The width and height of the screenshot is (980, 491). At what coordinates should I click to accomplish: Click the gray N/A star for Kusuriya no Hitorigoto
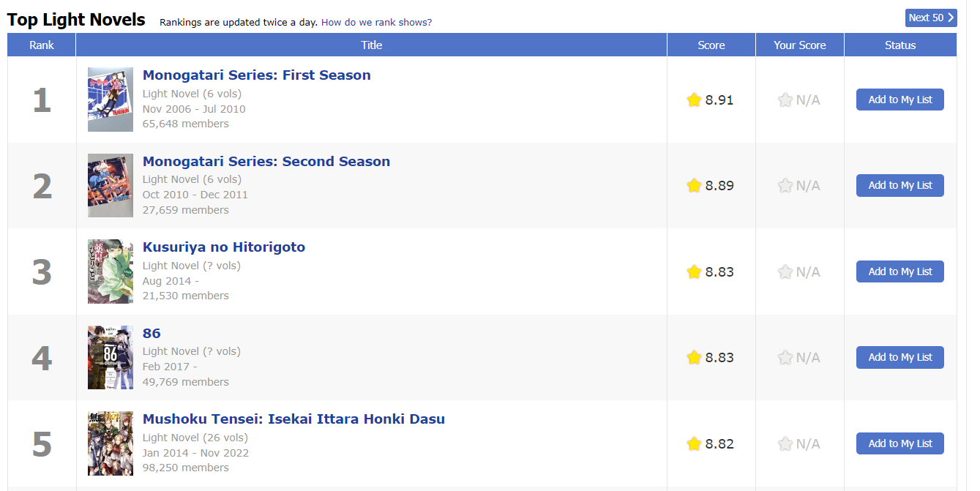click(785, 271)
